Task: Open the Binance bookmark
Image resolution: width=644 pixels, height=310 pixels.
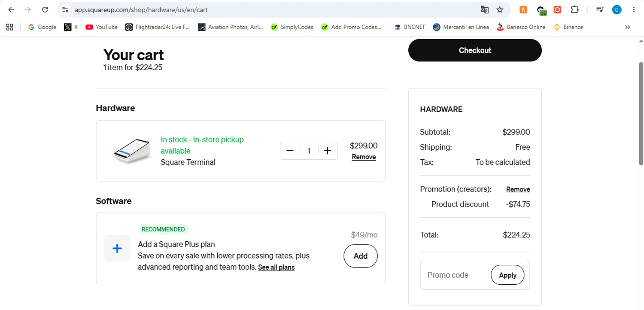Action: coord(568,27)
